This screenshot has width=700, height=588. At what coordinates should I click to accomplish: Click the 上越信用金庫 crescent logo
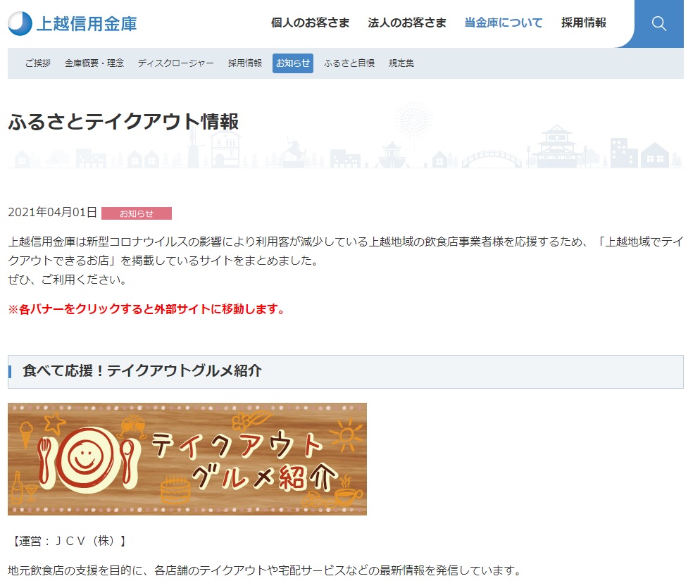click(x=20, y=23)
